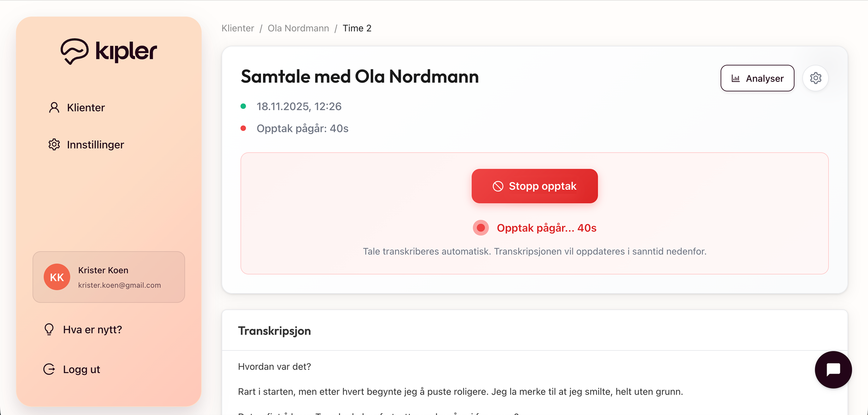The width and height of the screenshot is (868, 415).
Task: Open session settings via top-right gear icon
Action: (816, 78)
